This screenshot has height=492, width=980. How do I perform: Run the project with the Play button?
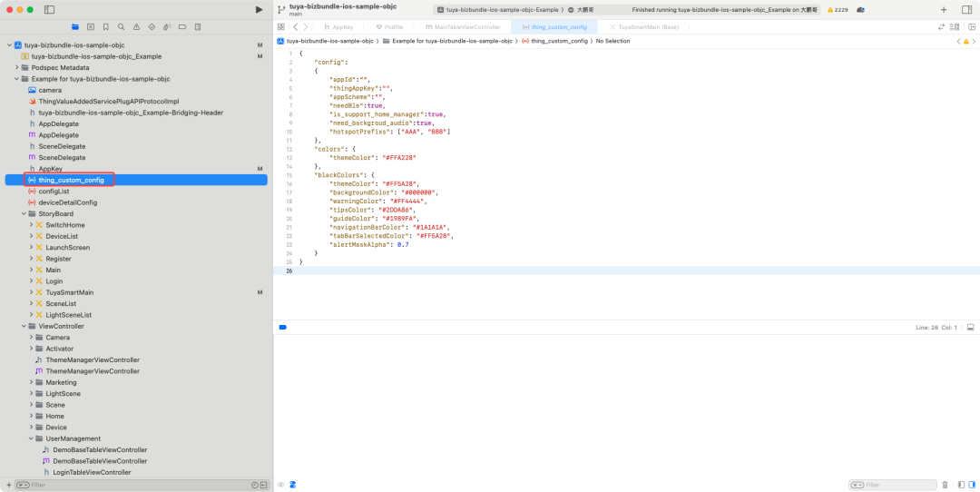coord(259,9)
